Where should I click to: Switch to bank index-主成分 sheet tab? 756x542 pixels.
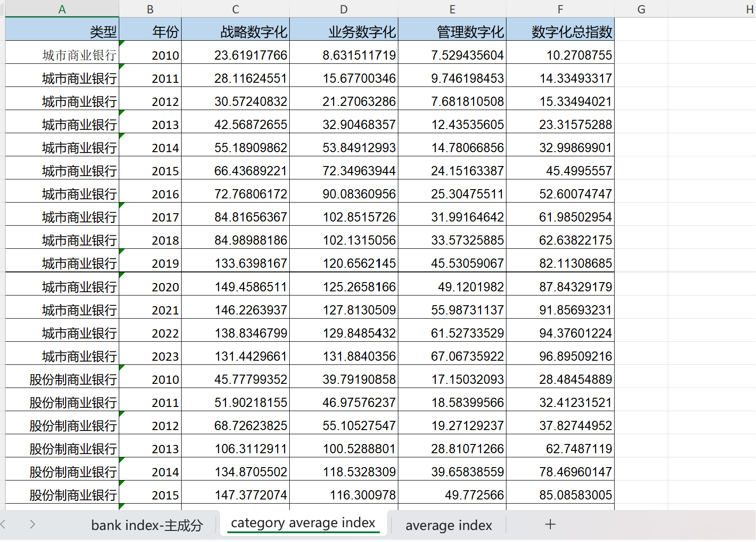click(x=147, y=525)
